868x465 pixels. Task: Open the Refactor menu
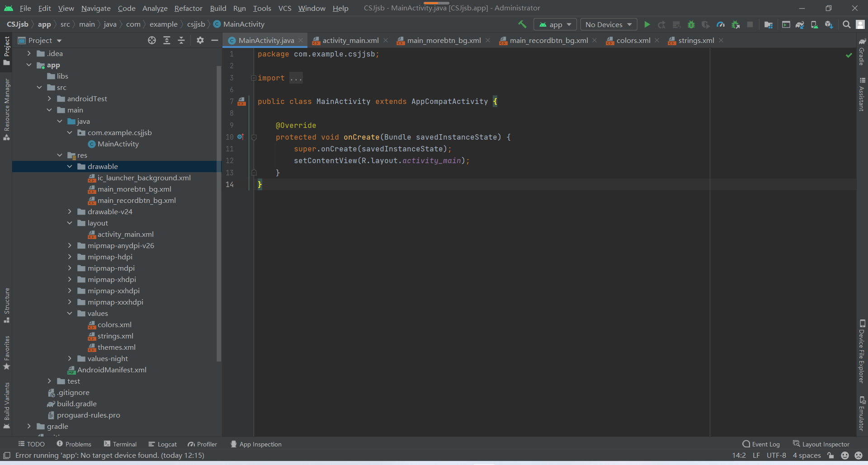point(188,8)
